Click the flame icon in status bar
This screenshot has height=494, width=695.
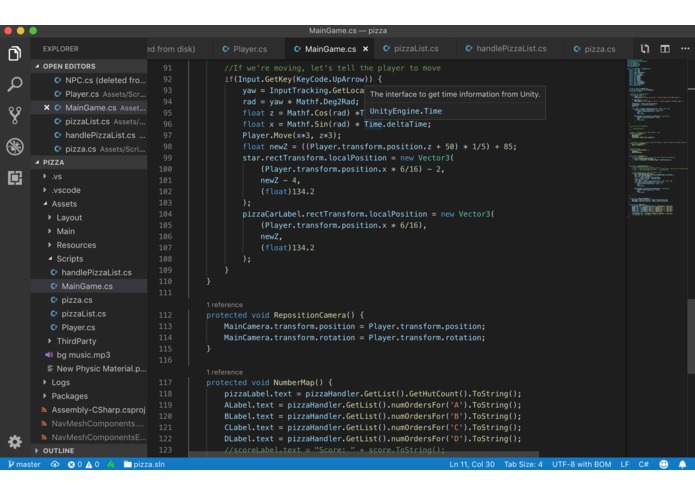[x=111, y=464]
